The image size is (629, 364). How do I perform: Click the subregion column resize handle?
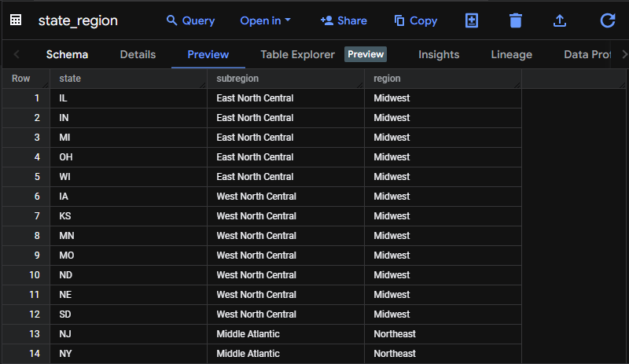coord(360,84)
